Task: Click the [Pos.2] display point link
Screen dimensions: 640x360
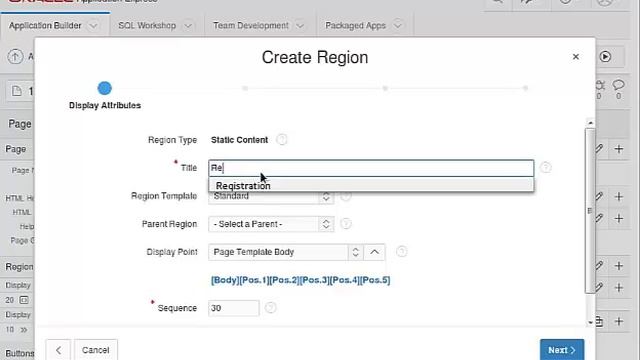Action: point(284,280)
